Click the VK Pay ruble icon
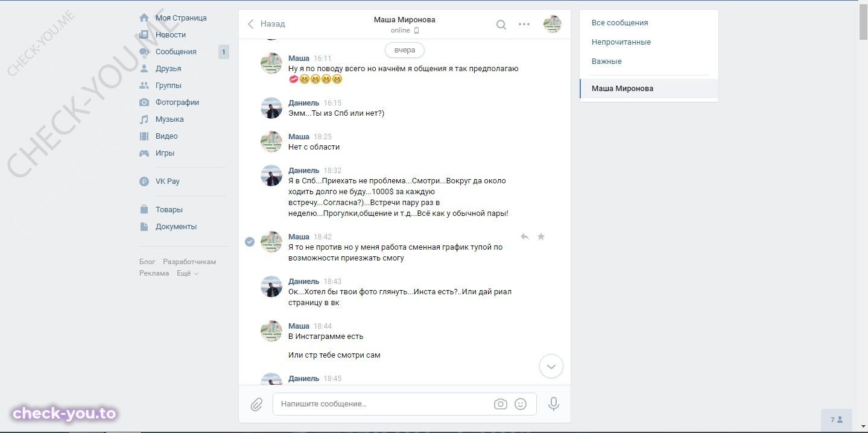The height and width of the screenshot is (433, 868). coord(144,182)
